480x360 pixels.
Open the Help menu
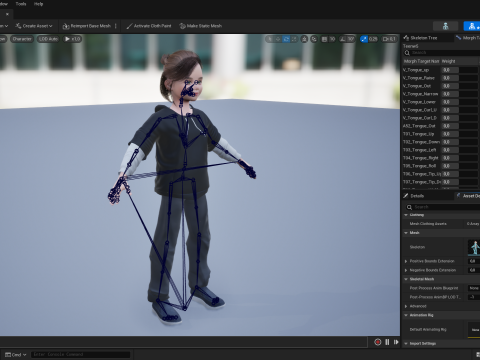38,4
